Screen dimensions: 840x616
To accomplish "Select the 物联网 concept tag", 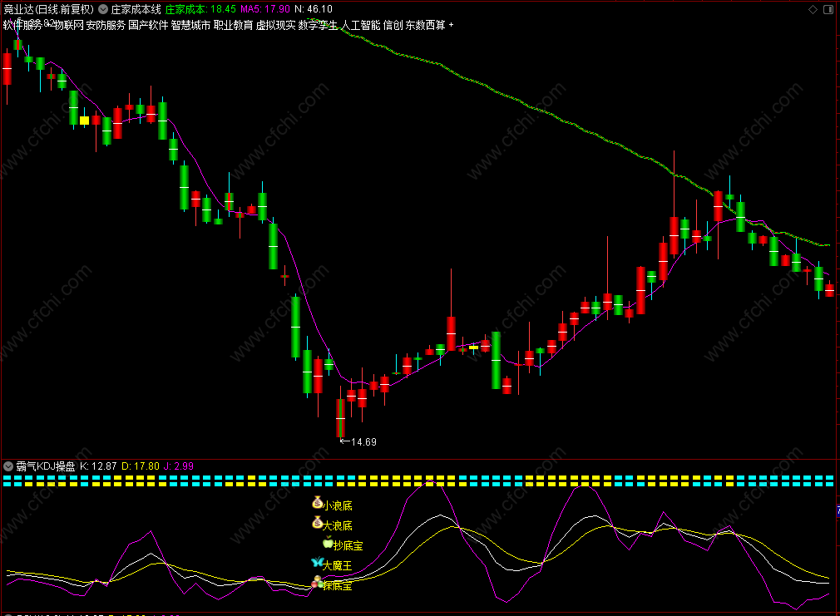I will [x=69, y=25].
